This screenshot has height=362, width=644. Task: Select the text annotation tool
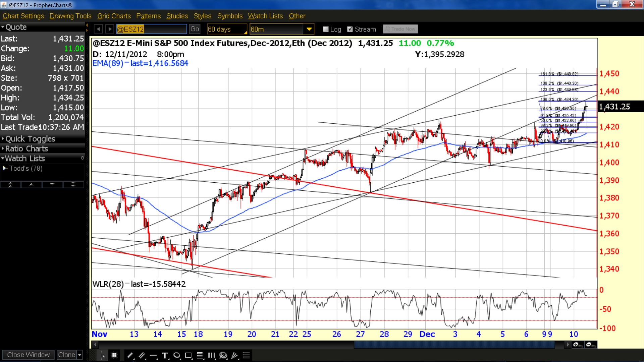click(165, 355)
